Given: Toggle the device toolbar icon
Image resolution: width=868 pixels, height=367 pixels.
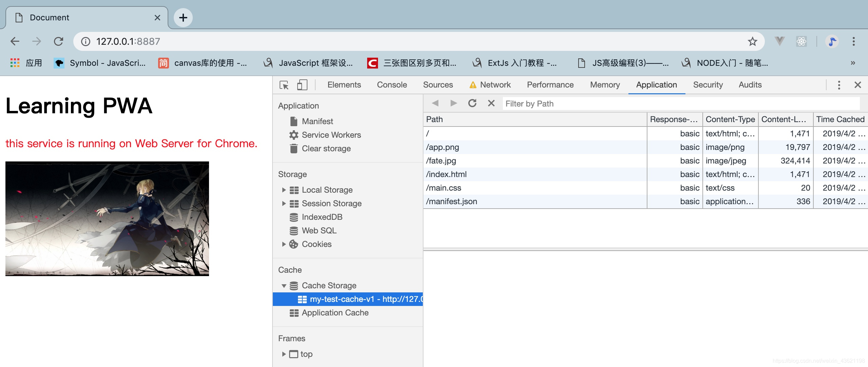Looking at the screenshot, I should (302, 85).
